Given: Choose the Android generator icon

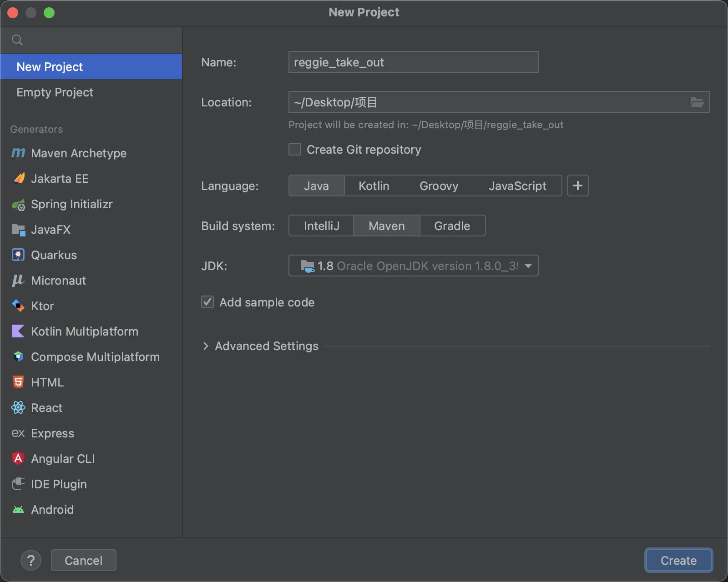Looking at the screenshot, I should tap(18, 510).
